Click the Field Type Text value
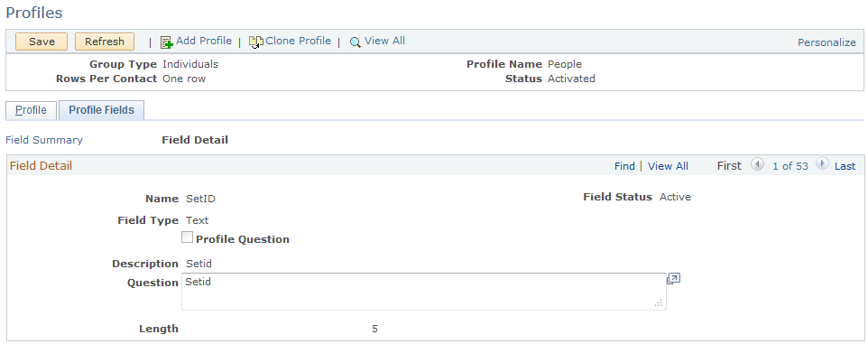Viewport: 868px width, 344px height. [x=197, y=220]
